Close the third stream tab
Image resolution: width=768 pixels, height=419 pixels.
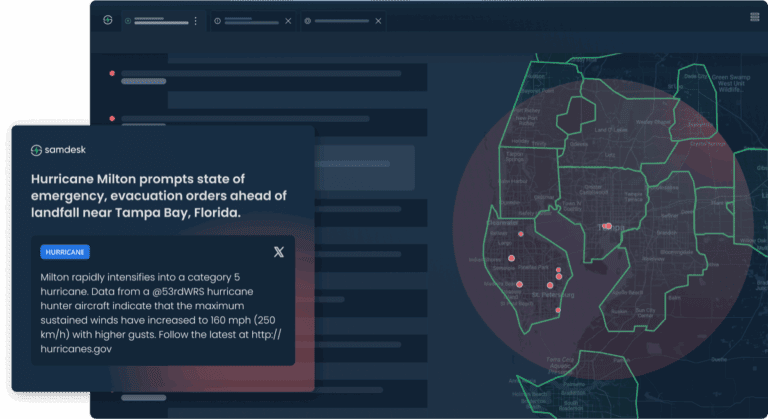pyautogui.click(x=376, y=20)
